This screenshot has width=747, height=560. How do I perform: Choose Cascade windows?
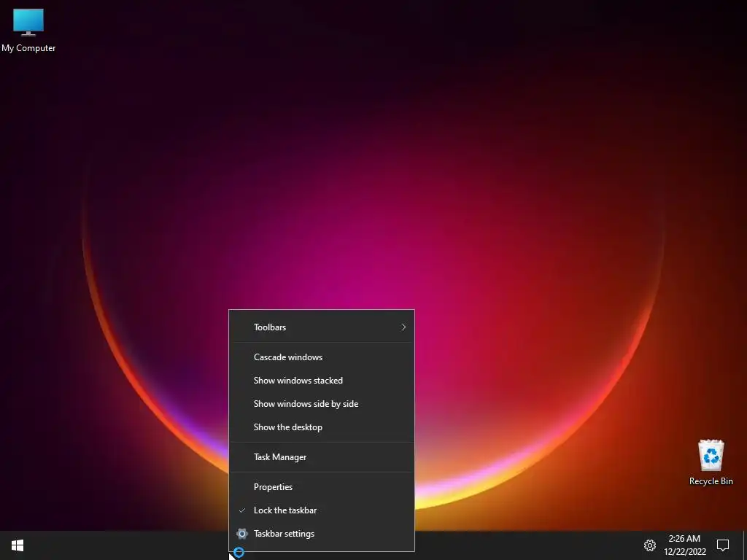click(x=322, y=357)
